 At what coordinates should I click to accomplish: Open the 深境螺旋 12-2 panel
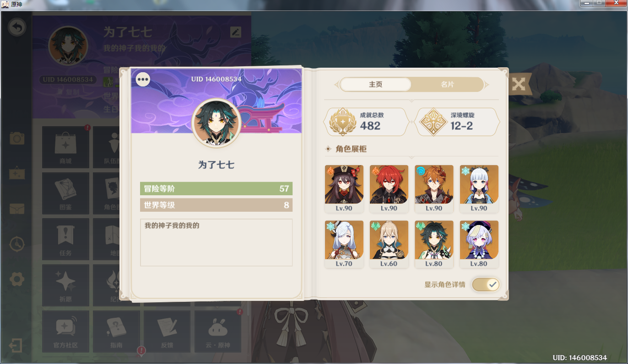[x=457, y=122]
